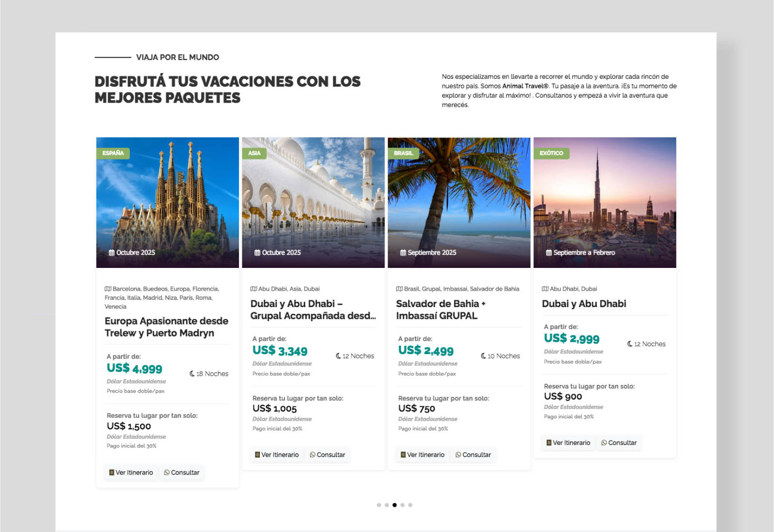Click calendar icon next to Septiembre 2025
Image resolution: width=774 pixels, height=532 pixels.
403,252
